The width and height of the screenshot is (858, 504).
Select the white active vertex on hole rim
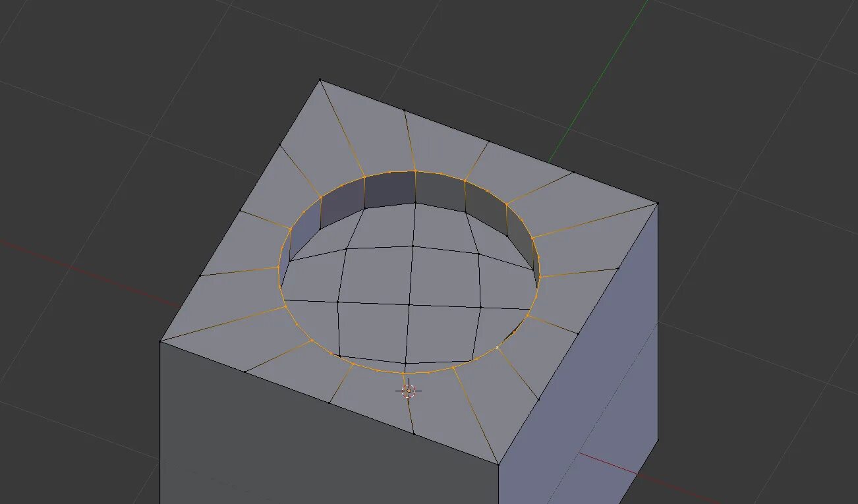[497, 347]
